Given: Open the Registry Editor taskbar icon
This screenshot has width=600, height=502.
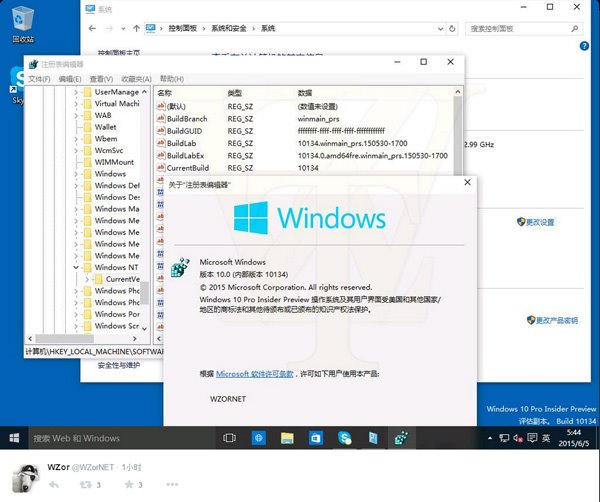Looking at the screenshot, I should tap(400, 438).
